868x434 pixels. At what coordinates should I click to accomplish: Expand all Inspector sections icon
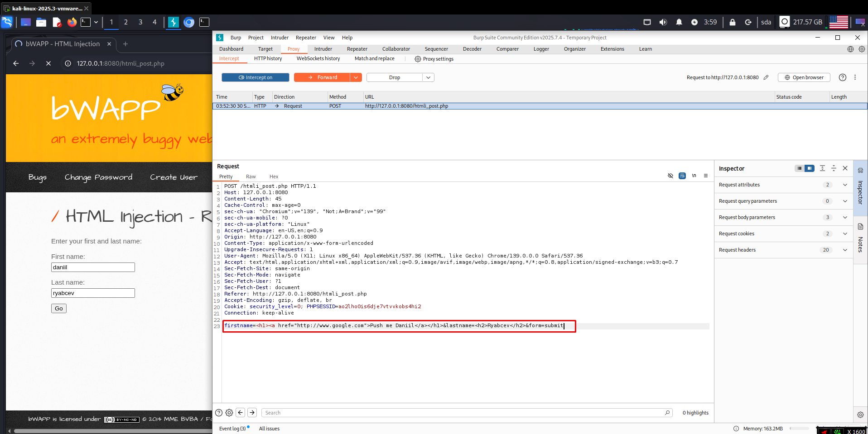point(822,168)
